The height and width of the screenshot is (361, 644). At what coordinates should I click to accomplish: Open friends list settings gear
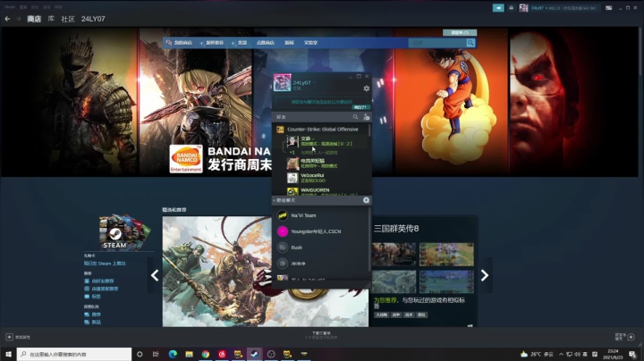click(x=367, y=88)
